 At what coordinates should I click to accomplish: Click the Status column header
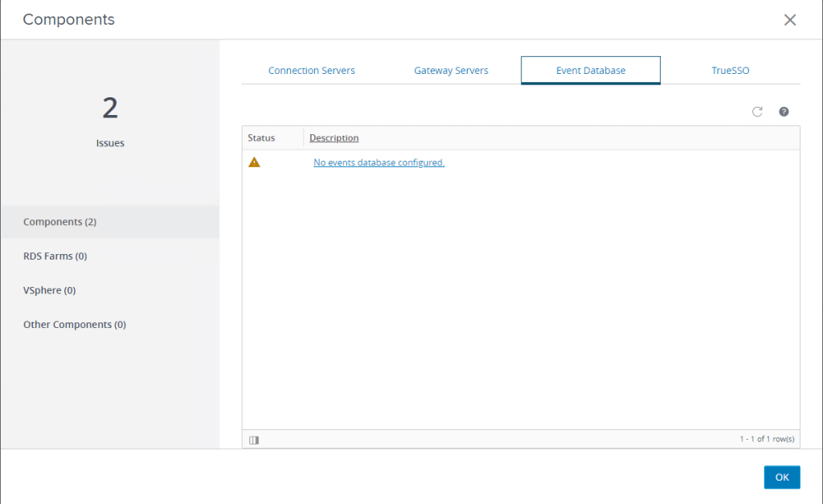[261, 138]
